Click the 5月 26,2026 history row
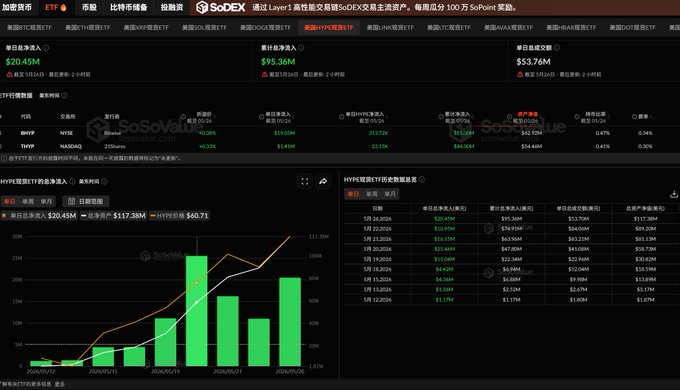Screen dimensions: 680x390 pyautogui.click(x=512, y=219)
